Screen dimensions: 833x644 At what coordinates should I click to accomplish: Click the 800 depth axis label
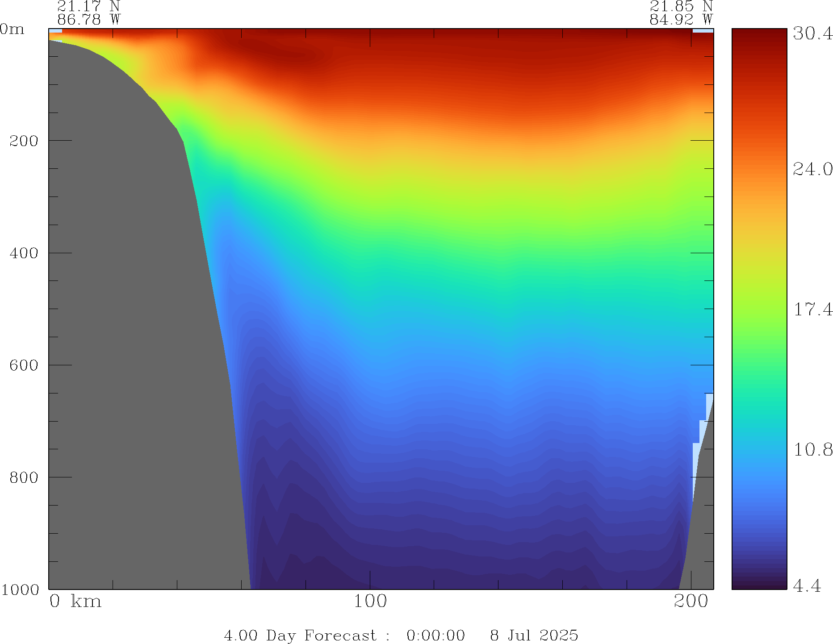tap(24, 477)
